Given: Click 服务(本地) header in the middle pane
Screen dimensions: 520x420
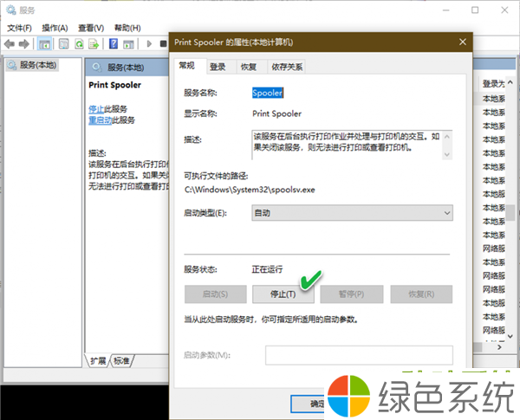Looking at the screenshot, I should point(126,68).
